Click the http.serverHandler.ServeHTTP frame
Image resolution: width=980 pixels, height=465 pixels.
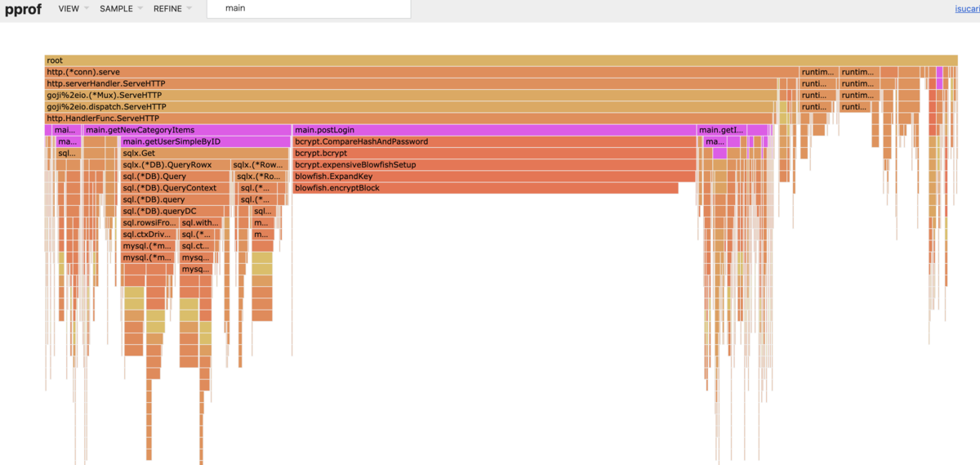(x=411, y=83)
